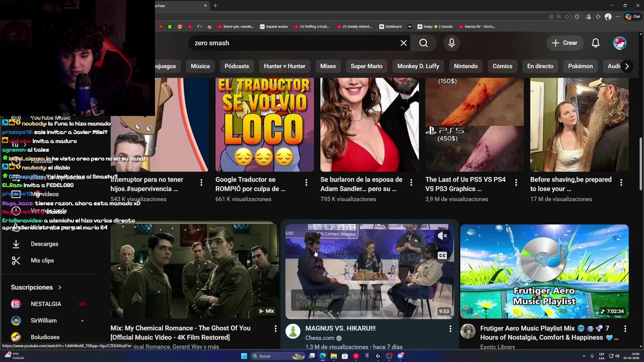644x362 pixels.
Task: Click the Chess.com channel avatar
Action: click(x=293, y=331)
